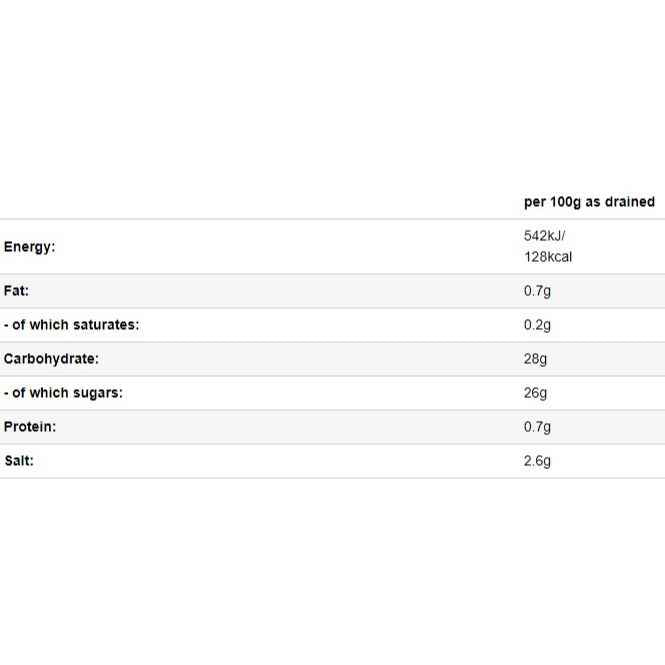Click the 128kcal energy value
This screenshot has height=665, width=665.
548,257
